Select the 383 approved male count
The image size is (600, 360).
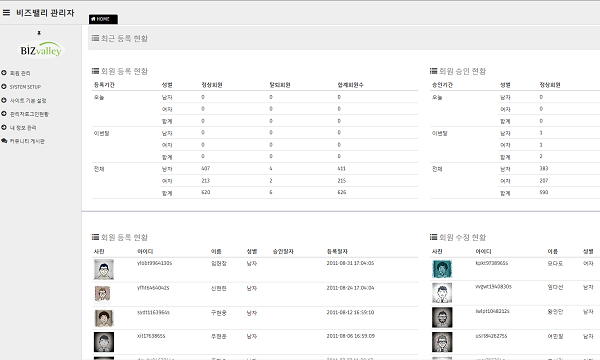coord(544,169)
